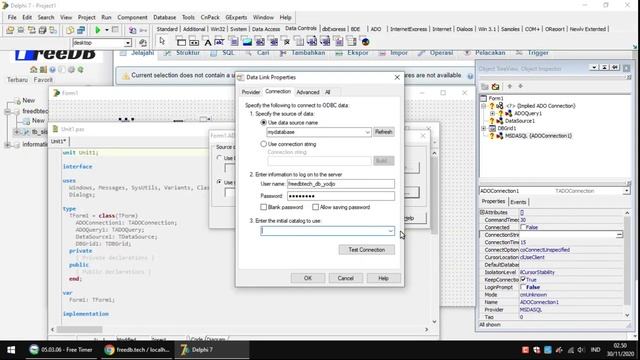
Task: Expand the freedbtech database in phpMyAdmin tree
Action: pyautogui.click(x=8, y=111)
